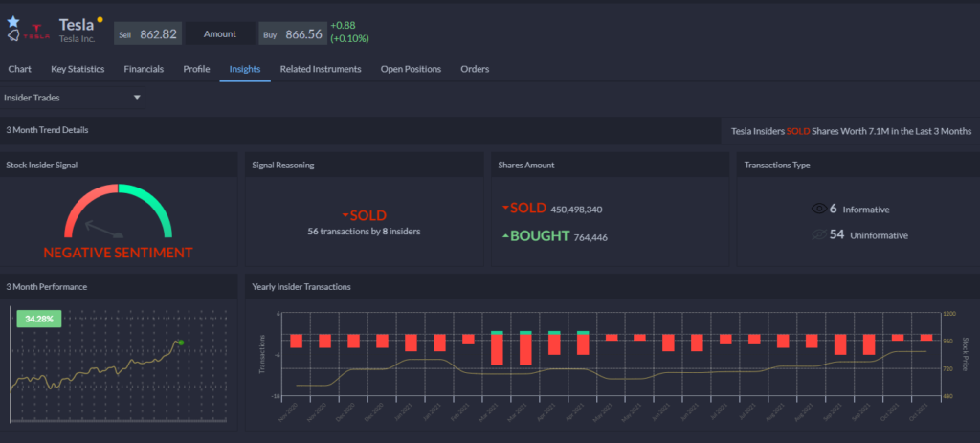Click the sentiment gauge needle

pyautogui.click(x=102, y=230)
